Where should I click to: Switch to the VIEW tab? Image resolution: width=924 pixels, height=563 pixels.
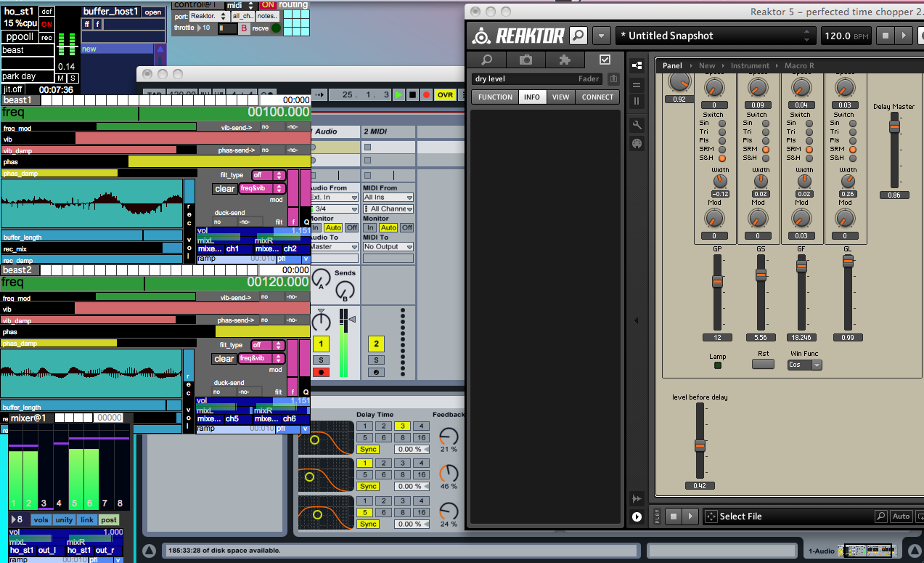point(560,97)
